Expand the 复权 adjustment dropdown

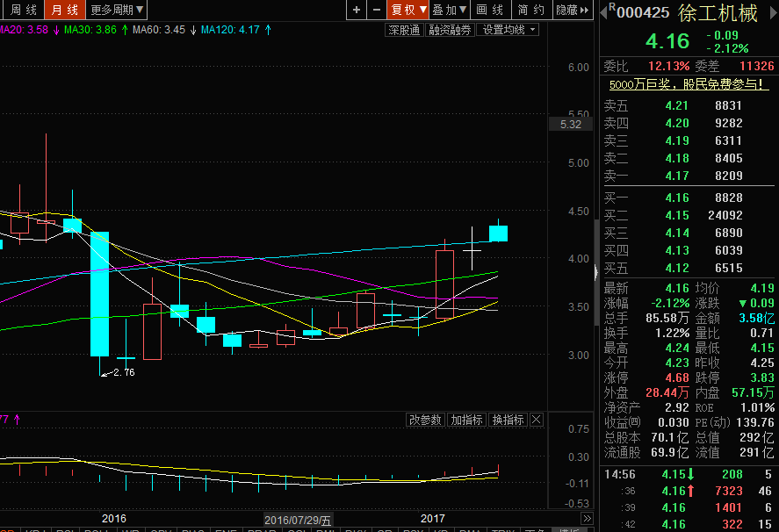tap(408, 10)
